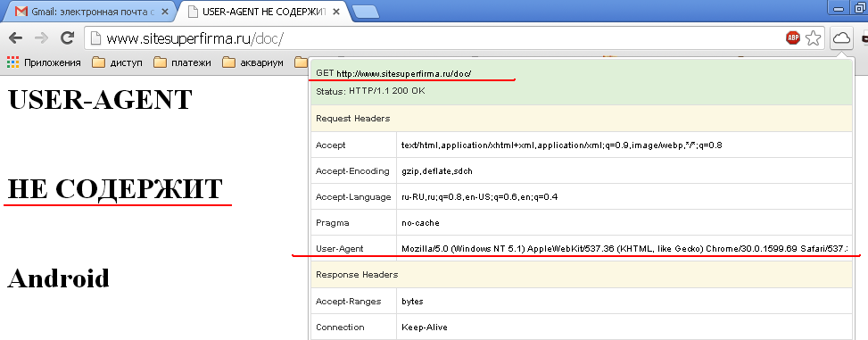Click the USER-AGENT page heading
Screen dimensions: 868x340
tap(100, 100)
